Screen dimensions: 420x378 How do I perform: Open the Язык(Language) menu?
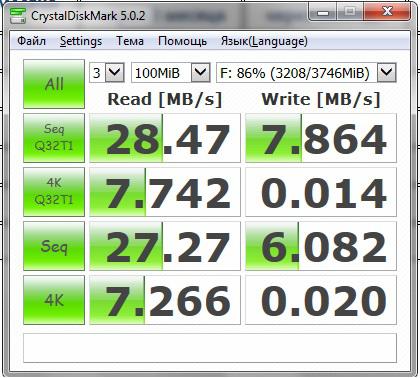pos(264,41)
